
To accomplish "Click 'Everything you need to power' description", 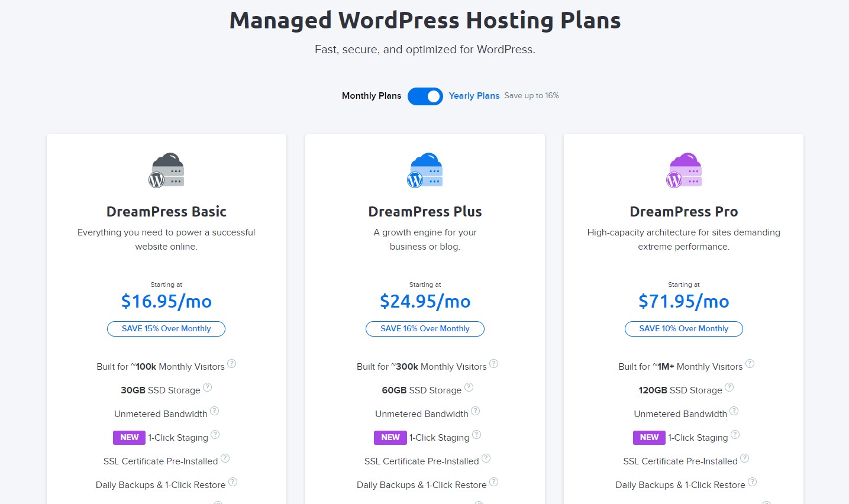I will tap(166, 240).
